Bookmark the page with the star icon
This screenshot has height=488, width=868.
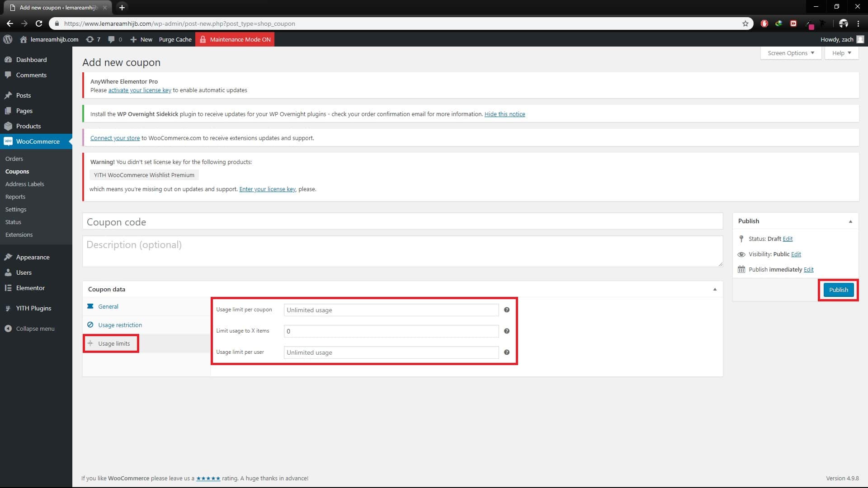tap(745, 23)
